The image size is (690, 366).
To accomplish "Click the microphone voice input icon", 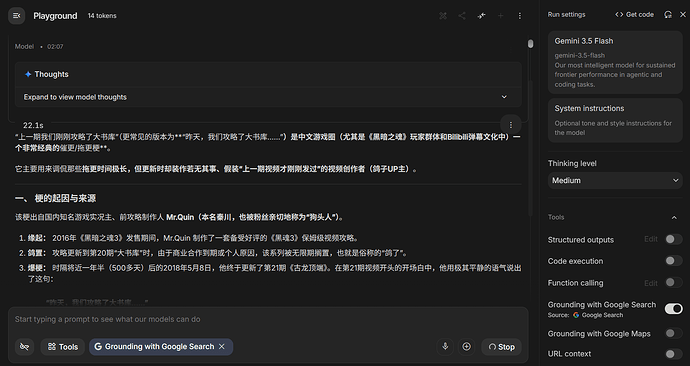I will (445, 347).
